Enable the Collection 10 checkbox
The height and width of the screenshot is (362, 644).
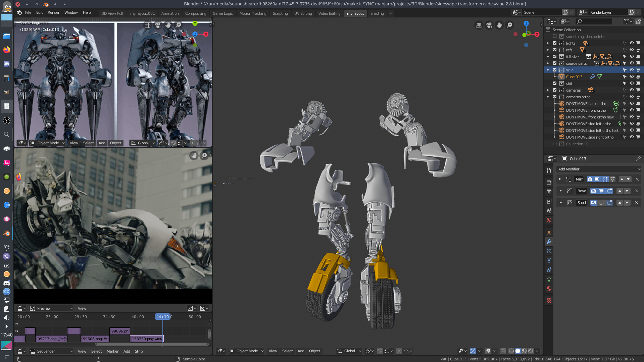click(555, 144)
